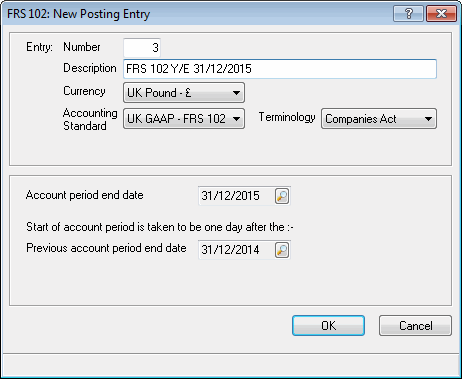Screen dimensions: 462x379
Task: Click into the Description text field
Action: point(280,69)
